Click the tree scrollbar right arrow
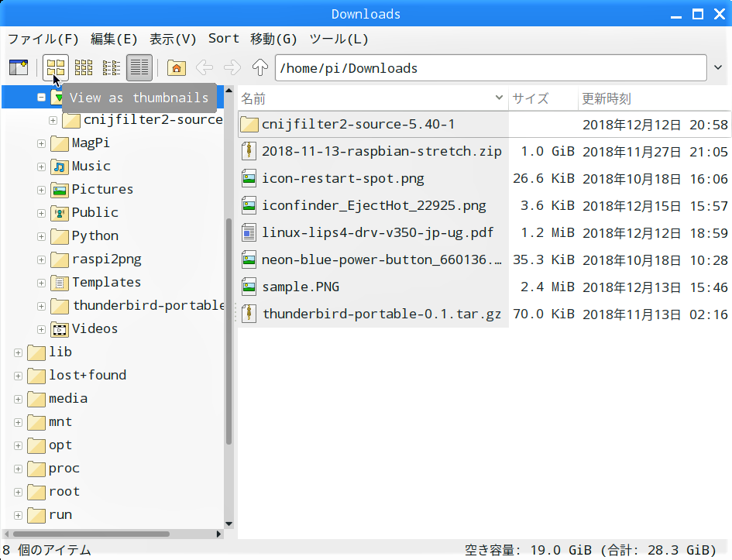This screenshot has height=560, width=732. [x=219, y=534]
